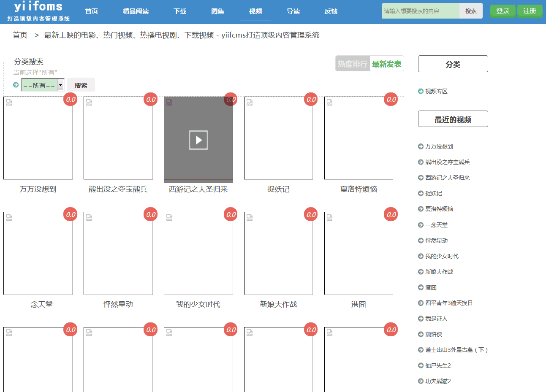The image size is (546, 392).
Task: Open 僵尸先生2 link in recent videos
Action: pyautogui.click(x=438, y=365)
